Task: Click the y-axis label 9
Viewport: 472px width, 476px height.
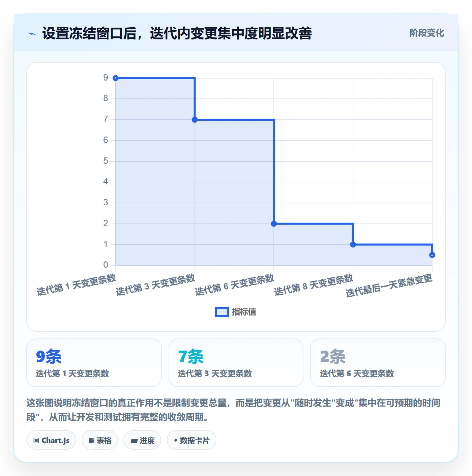Action: [106, 78]
